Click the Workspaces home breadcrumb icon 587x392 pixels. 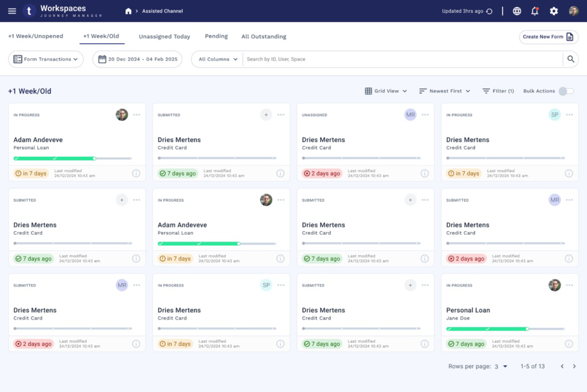click(x=129, y=11)
